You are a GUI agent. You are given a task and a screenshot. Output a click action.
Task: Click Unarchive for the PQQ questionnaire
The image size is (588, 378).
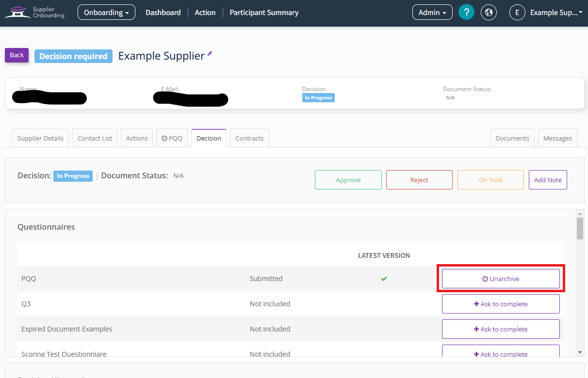pyautogui.click(x=501, y=279)
